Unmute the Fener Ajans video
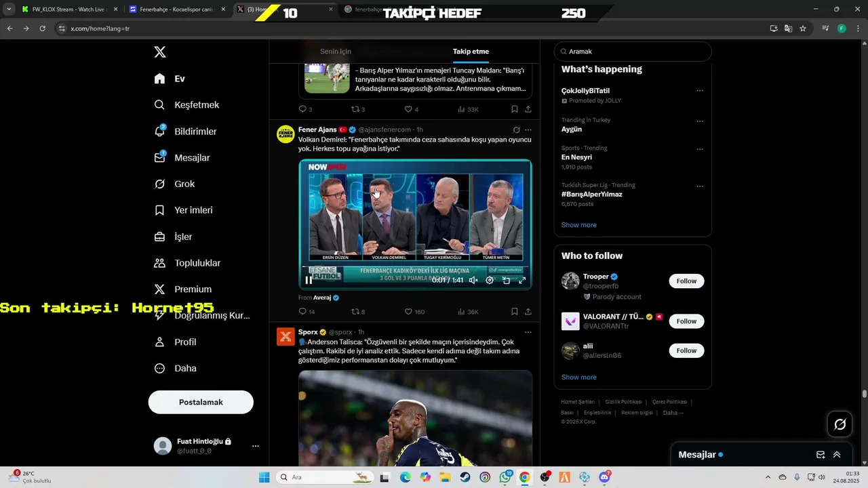The height and width of the screenshot is (488, 868). coord(473,280)
